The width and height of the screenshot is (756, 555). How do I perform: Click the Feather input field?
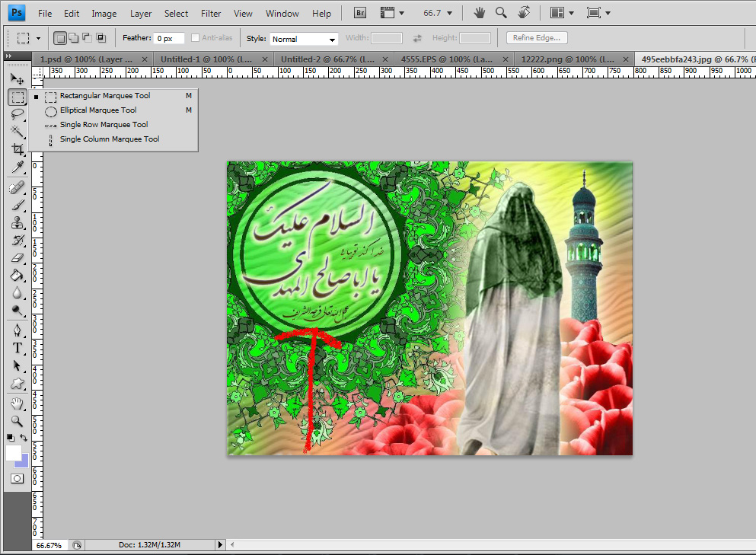(169, 39)
